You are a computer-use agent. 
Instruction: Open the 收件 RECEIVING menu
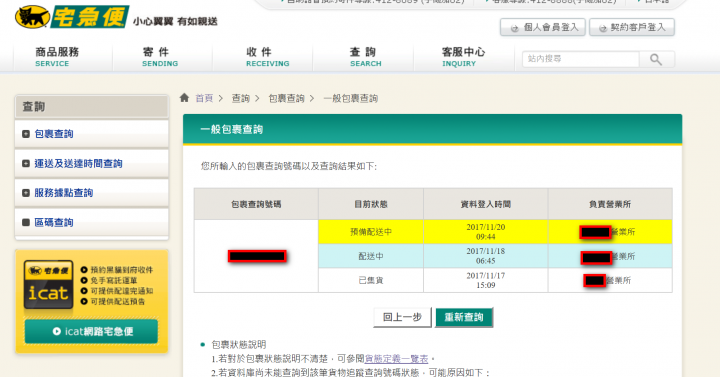267,57
